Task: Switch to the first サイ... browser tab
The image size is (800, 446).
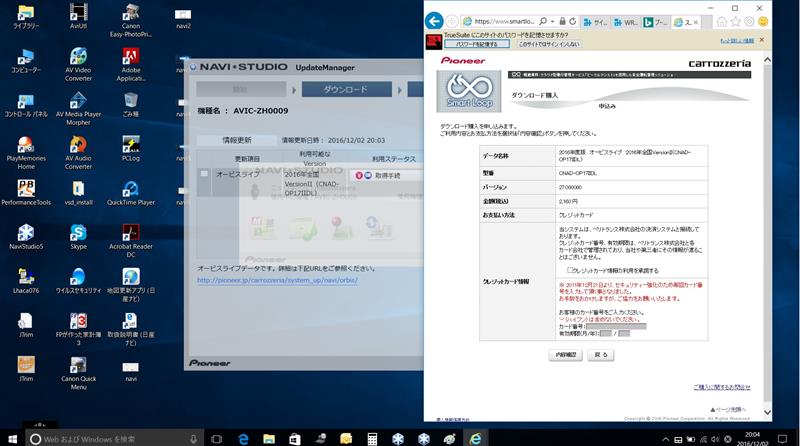Action: [x=595, y=22]
